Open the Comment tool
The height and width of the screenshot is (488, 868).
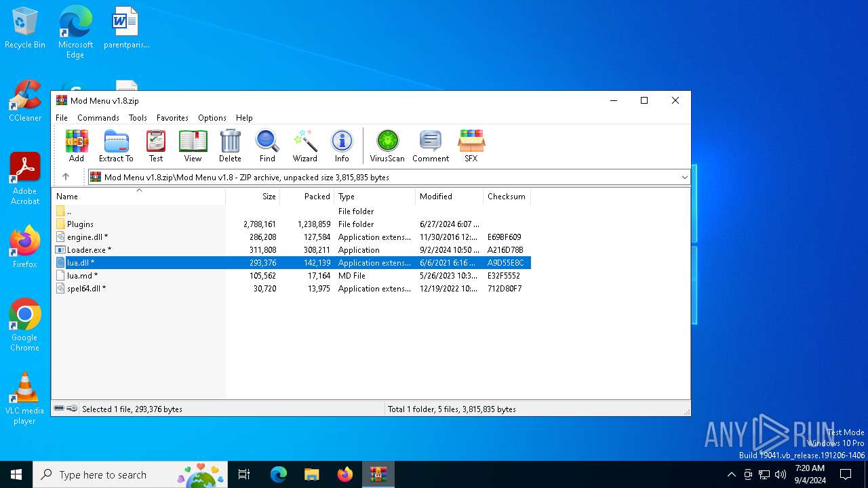431,146
